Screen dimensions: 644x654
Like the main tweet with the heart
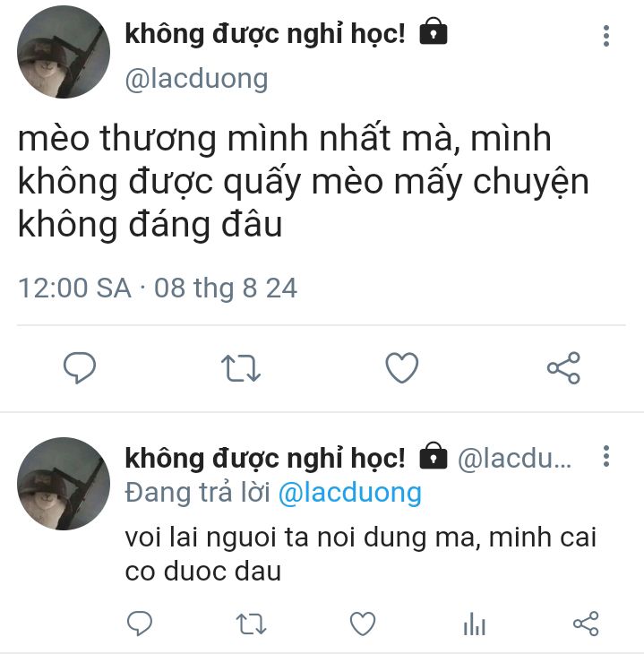(401, 367)
